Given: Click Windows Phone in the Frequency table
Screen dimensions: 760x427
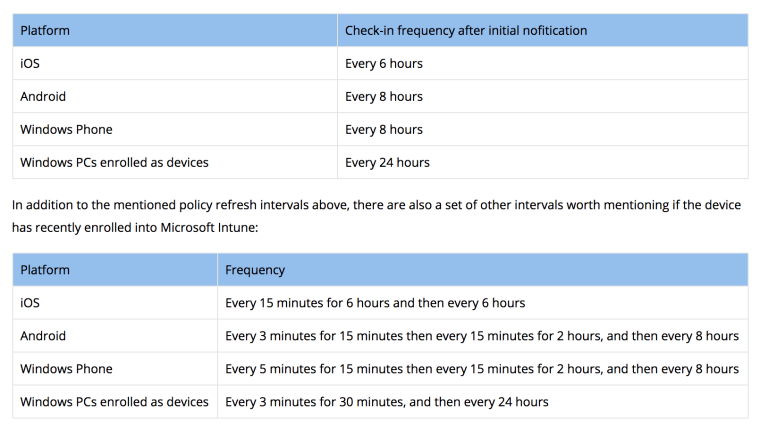Looking at the screenshot, I should [66, 369].
